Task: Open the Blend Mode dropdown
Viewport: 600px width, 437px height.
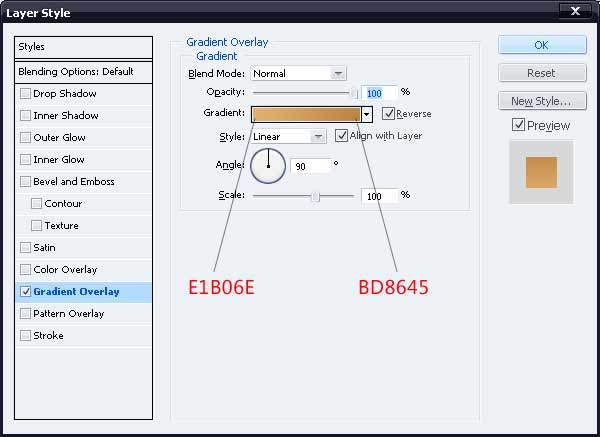Action: [338, 73]
